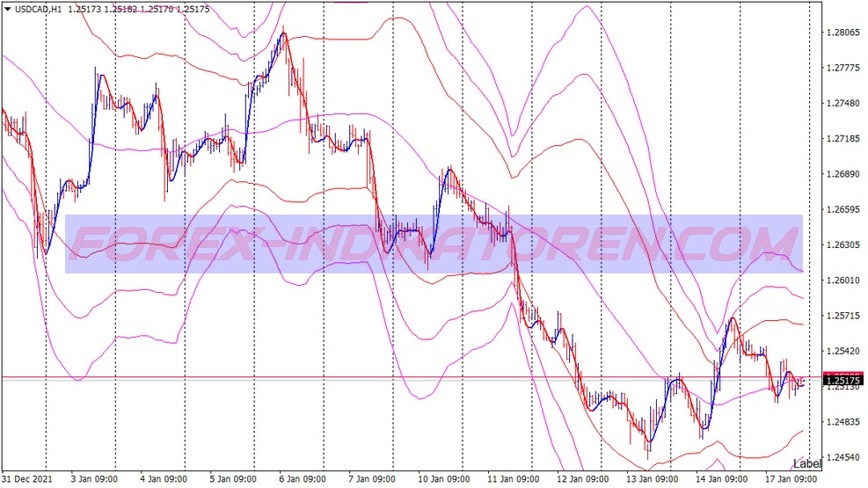Click the 1.26595 price scale value
Screen dimensions: 868x488
pos(843,209)
